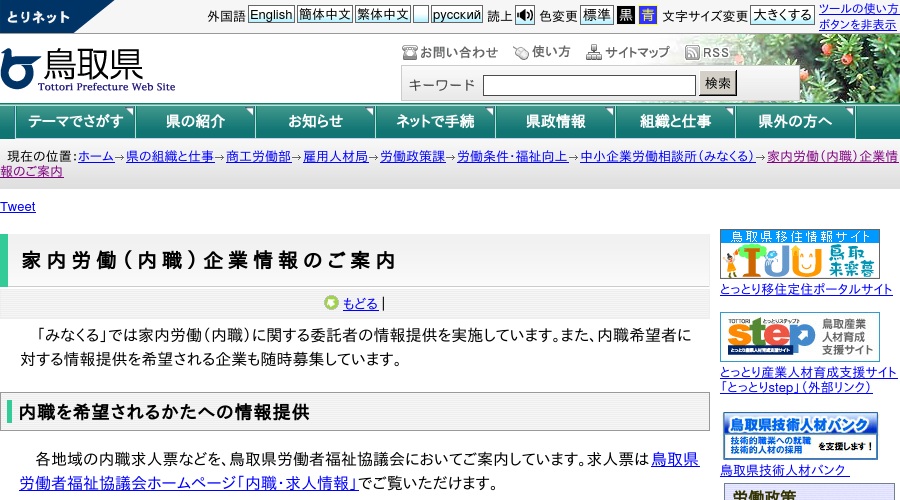The width and height of the screenshot is (900, 500).
Task: Open the 使い方 usage guide
Action: tap(542, 52)
